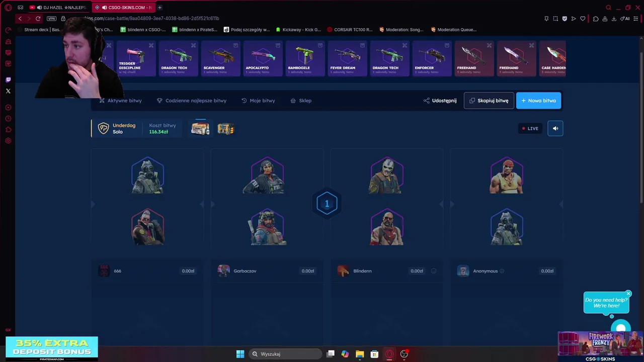The image size is (644, 362).
Task: Click case icon on Bamboozle card
Action: coord(320,45)
